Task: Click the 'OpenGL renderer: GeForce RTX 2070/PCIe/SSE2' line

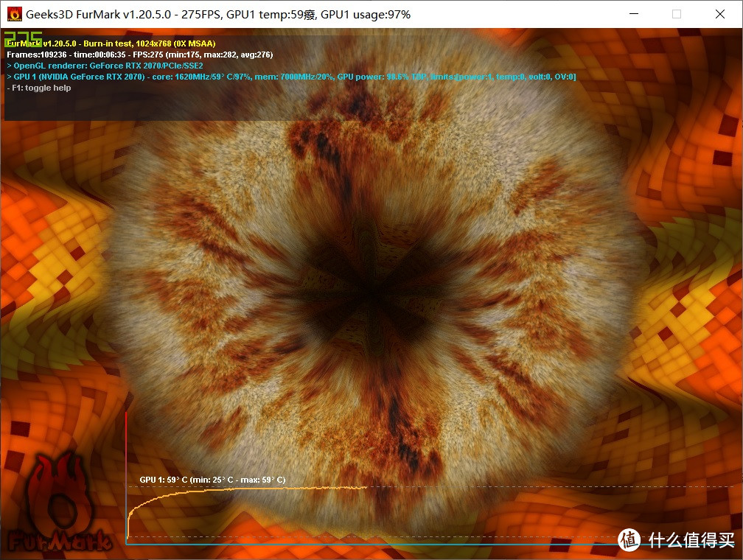Action: coord(105,66)
